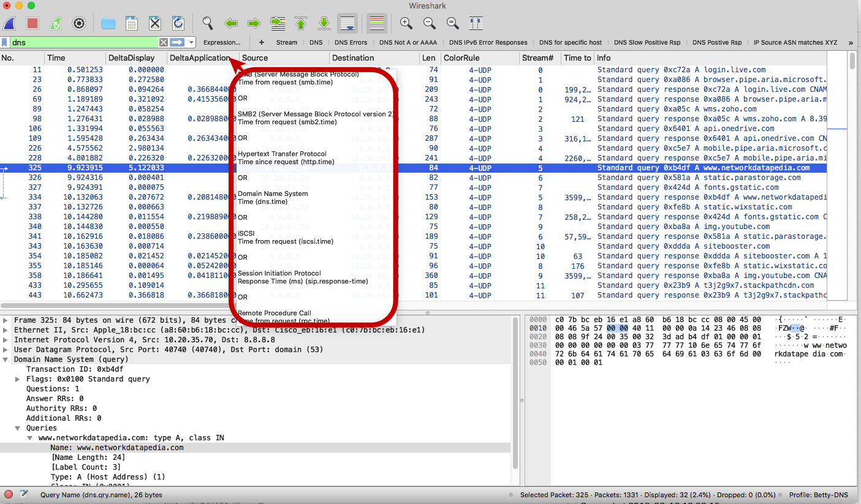Image resolution: width=861 pixels, height=504 pixels.
Task: Select Transaction ID: 0xb4df field
Action: [75, 369]
